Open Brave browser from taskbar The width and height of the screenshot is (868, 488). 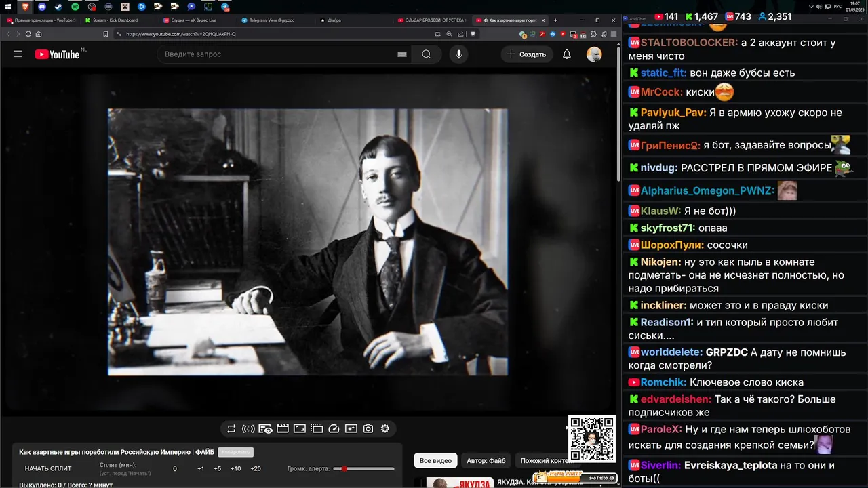pyautogui.click(x=25, y=6)
